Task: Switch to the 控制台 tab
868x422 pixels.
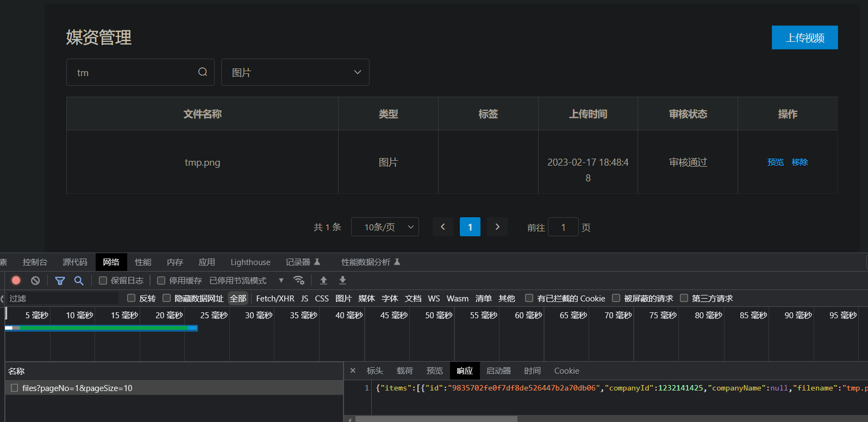Action: [x=35, y=262]
